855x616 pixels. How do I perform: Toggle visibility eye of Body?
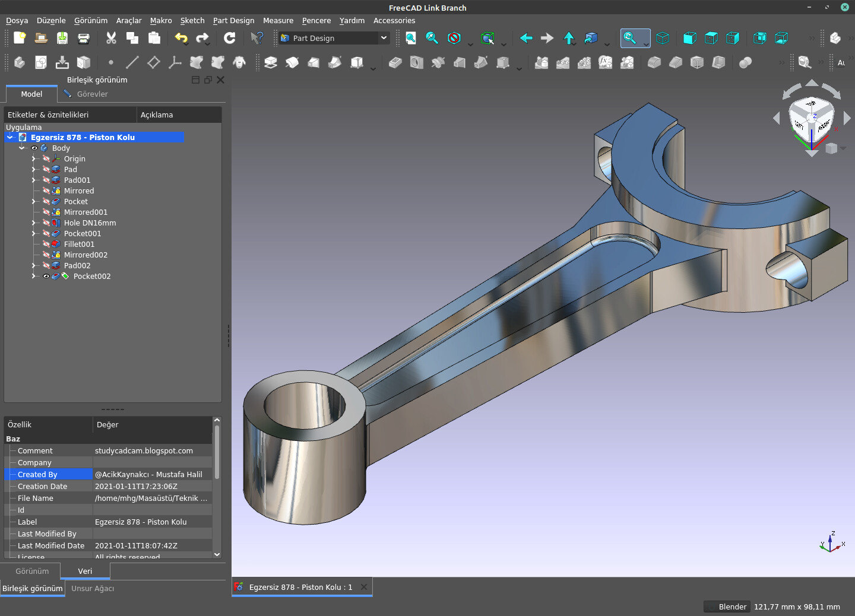34,148
